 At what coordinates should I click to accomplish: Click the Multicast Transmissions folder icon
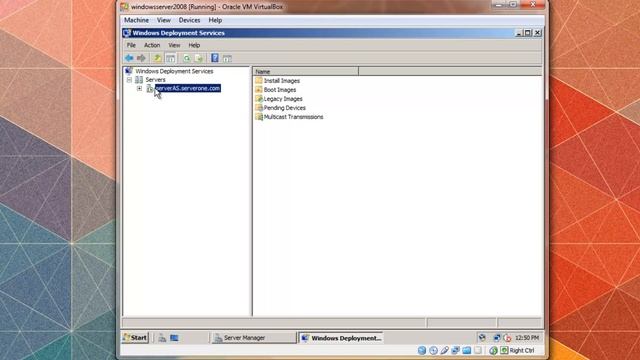259,117
